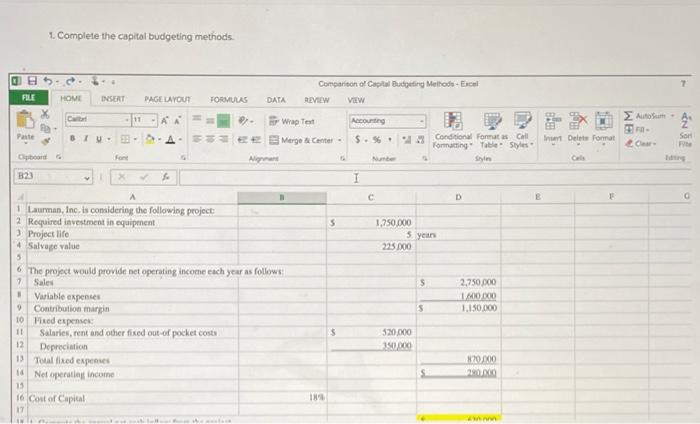Image resolution: width=700 pixels, height=424 pixels.
Task: Toggle Bold formatting
Action: 72,139
